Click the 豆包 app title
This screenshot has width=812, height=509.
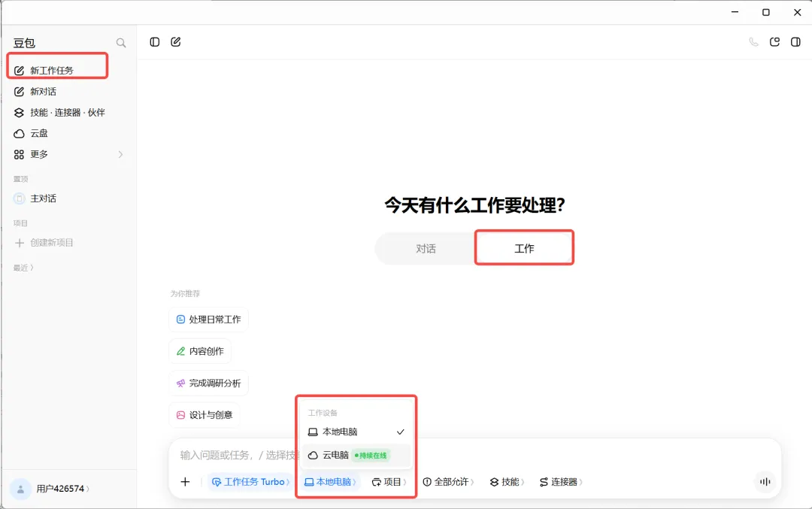[24, 43]
